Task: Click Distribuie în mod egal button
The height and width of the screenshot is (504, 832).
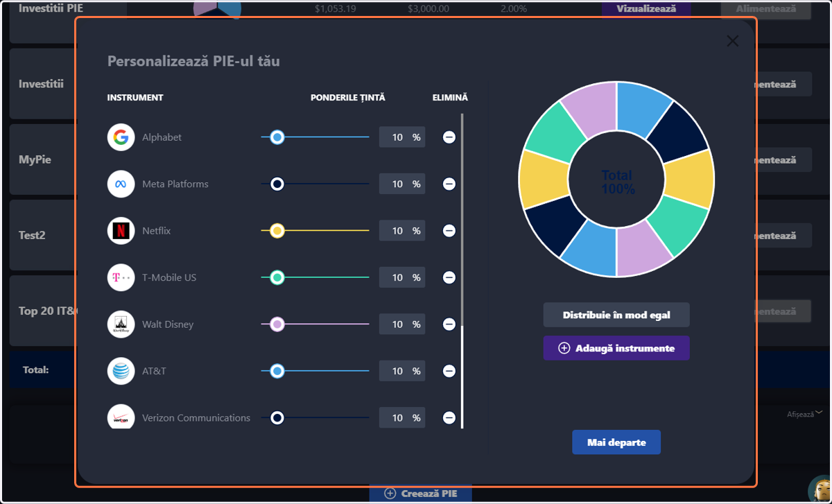Action: pos(616,315)
